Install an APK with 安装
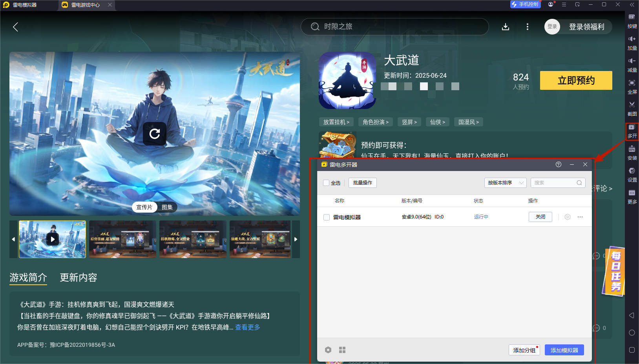 pyautogui.click(x=632, y=153)
